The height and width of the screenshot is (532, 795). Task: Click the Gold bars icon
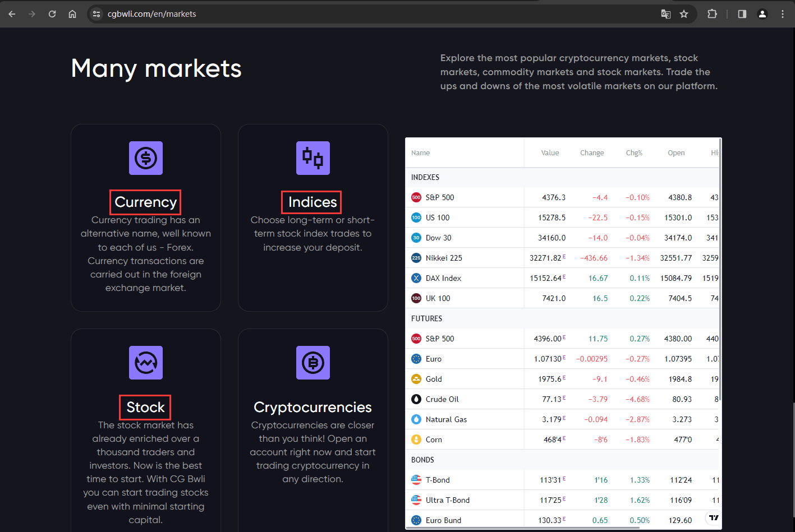pos(416,379)
